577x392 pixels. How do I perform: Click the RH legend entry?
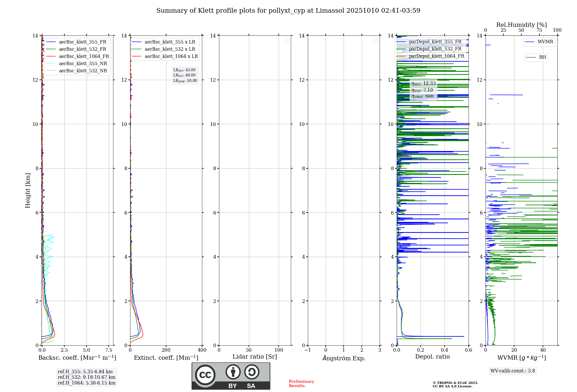(x=542, y=57)
